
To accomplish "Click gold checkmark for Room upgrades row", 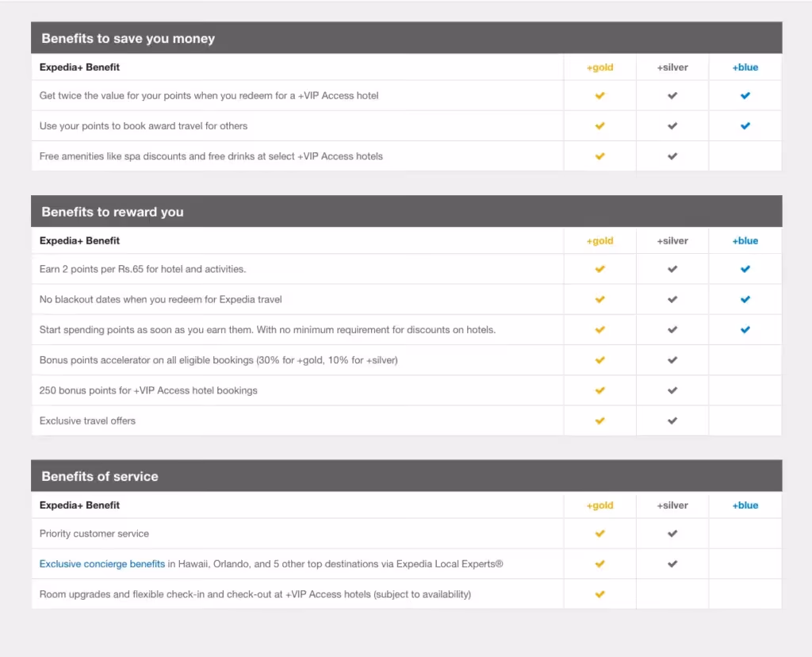I will point(599,594).
